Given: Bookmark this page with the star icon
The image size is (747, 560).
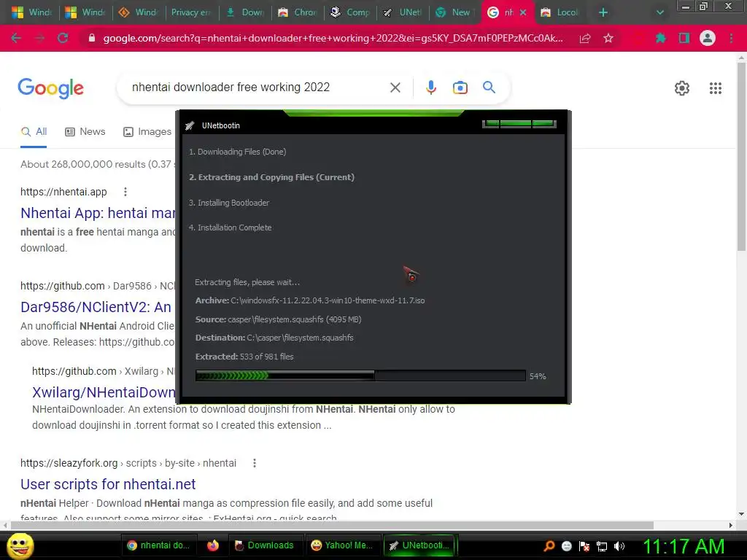Looking at the screenshot, I should tap(608, 38).
